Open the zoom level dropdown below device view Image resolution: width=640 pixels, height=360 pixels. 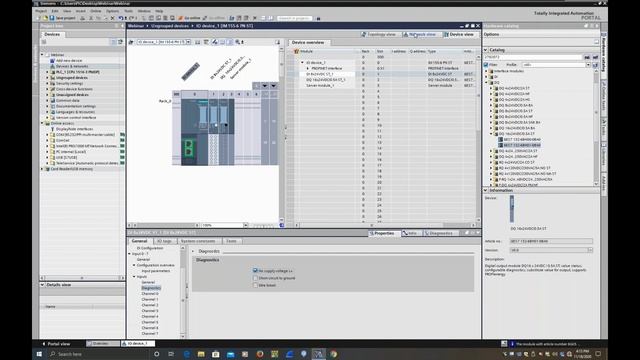coord(245,225)
